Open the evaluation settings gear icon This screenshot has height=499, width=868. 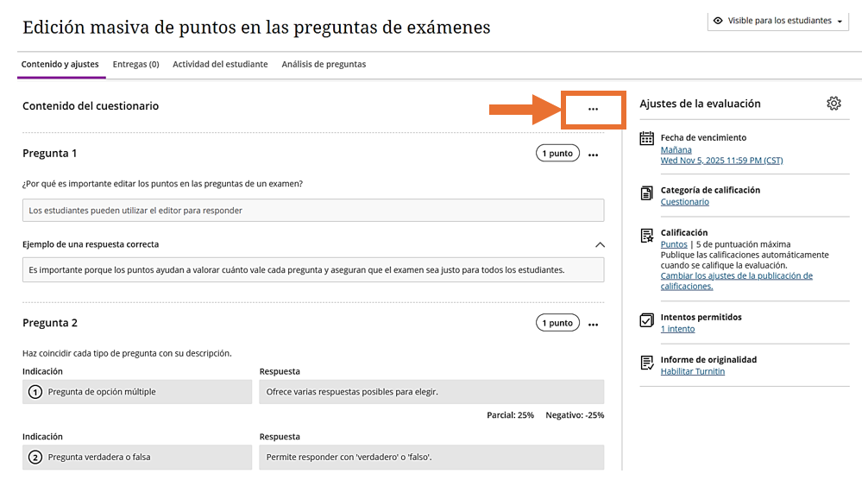(833, 104)
